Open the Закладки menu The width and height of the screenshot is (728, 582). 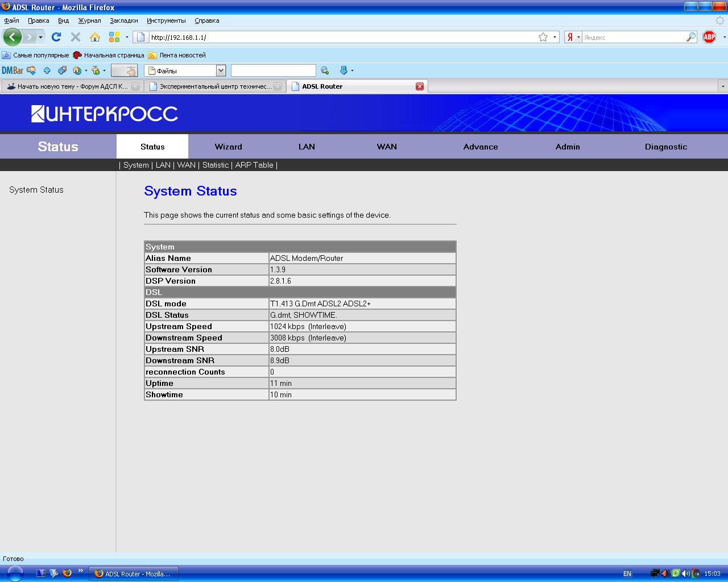(123, 20)
